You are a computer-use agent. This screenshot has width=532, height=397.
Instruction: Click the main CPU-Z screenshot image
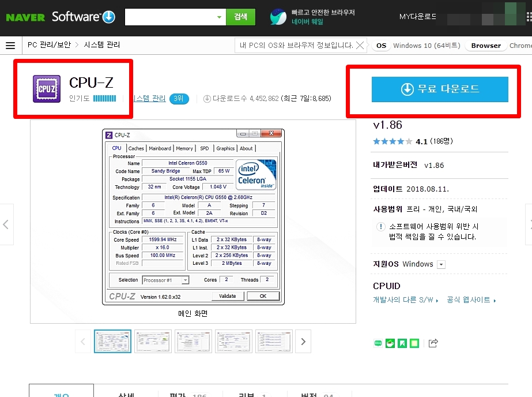pos(194,216)
